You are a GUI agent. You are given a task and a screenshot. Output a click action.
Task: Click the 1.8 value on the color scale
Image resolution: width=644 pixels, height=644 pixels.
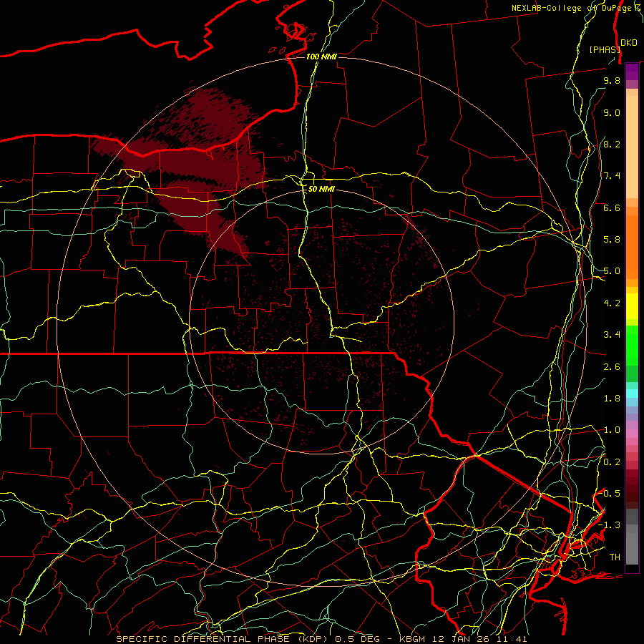click(612, 399)
